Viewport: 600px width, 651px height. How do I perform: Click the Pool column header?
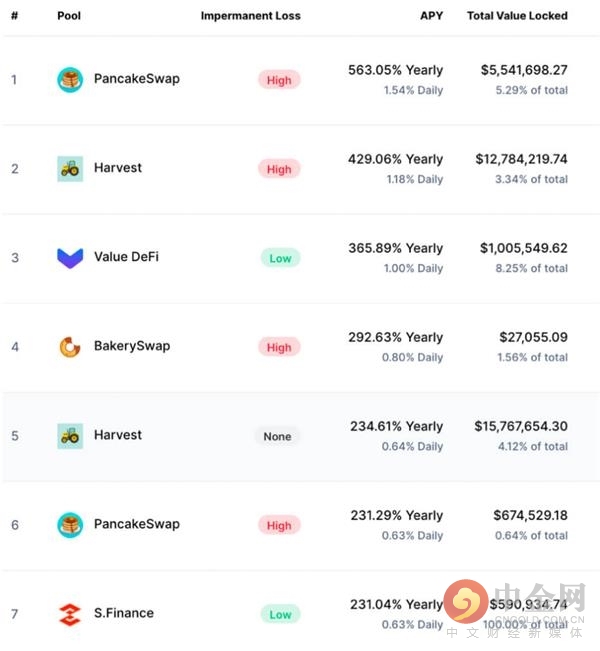point(69,16)
